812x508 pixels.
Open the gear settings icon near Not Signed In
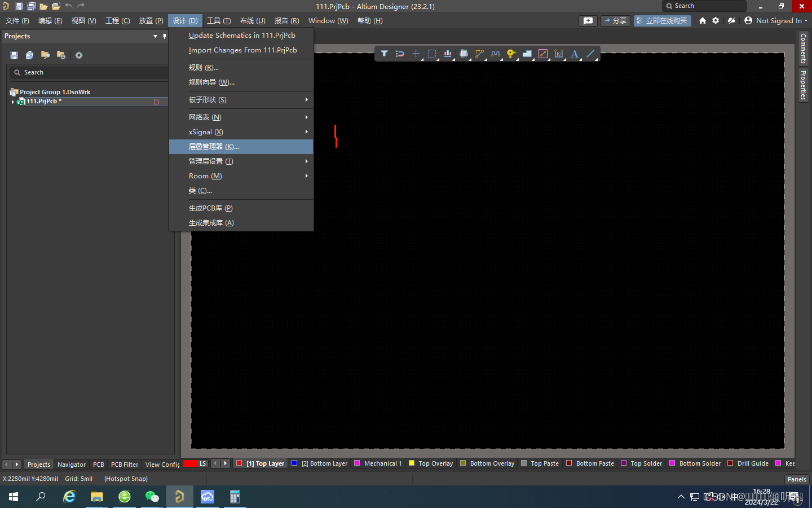pos(716,20)
